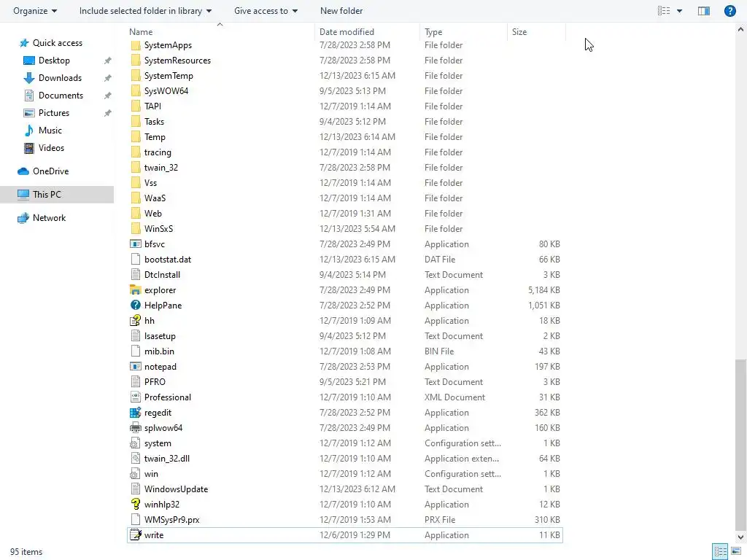Select the twain_32 folder name
Image resolution: width=747 pixels, height=560 pixels.
(161, 168)
